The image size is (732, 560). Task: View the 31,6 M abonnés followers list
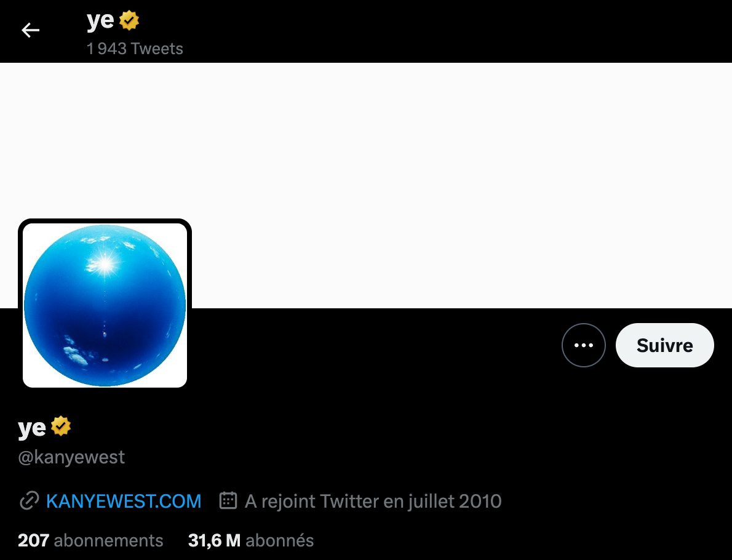click(251, 540)
